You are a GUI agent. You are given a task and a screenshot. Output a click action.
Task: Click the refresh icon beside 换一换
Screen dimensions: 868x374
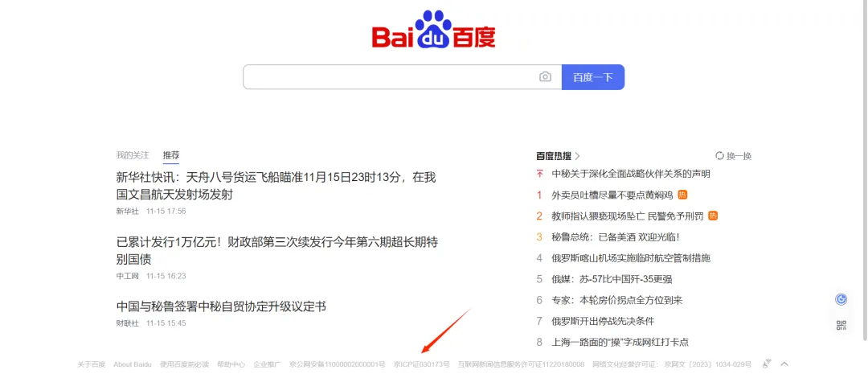click(719, 156)
